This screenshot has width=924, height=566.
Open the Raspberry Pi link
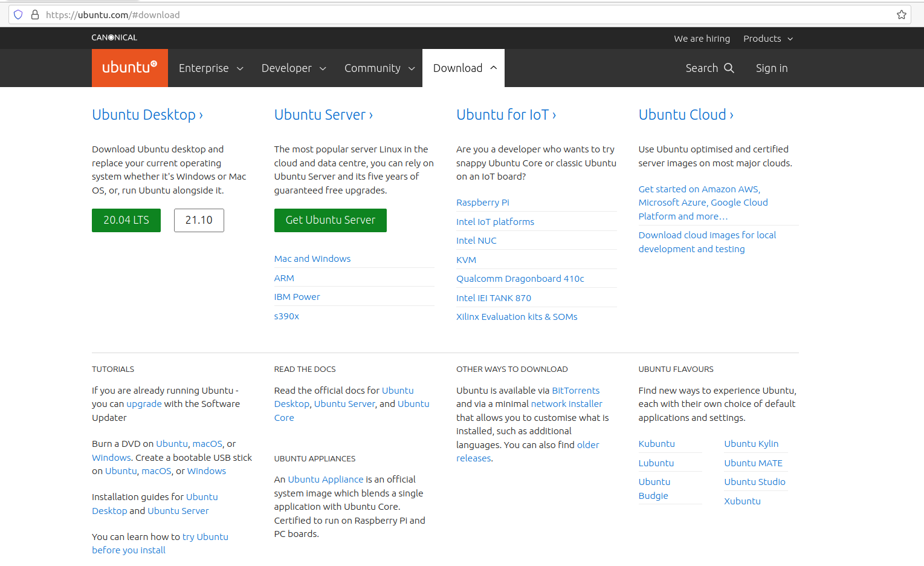(x=483, y=203)
